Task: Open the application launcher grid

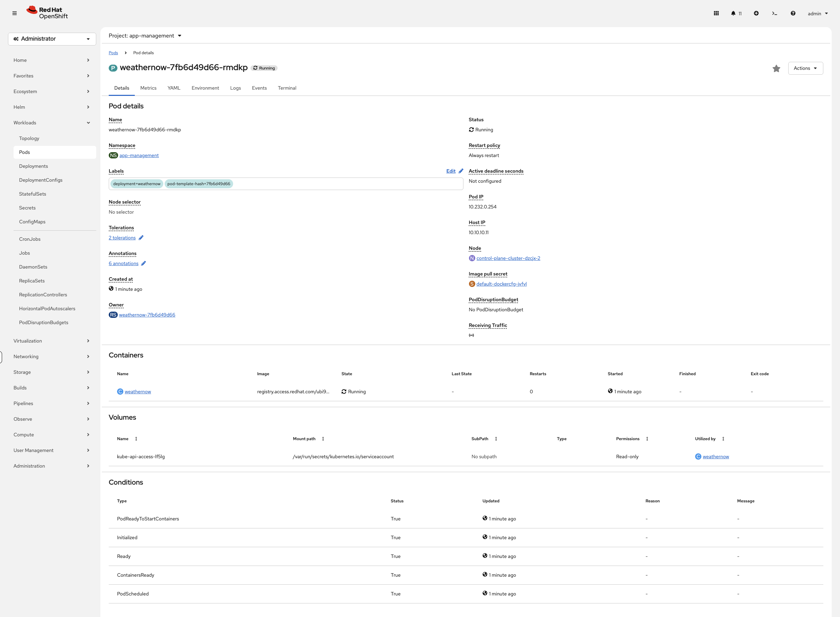Action: 716,13
